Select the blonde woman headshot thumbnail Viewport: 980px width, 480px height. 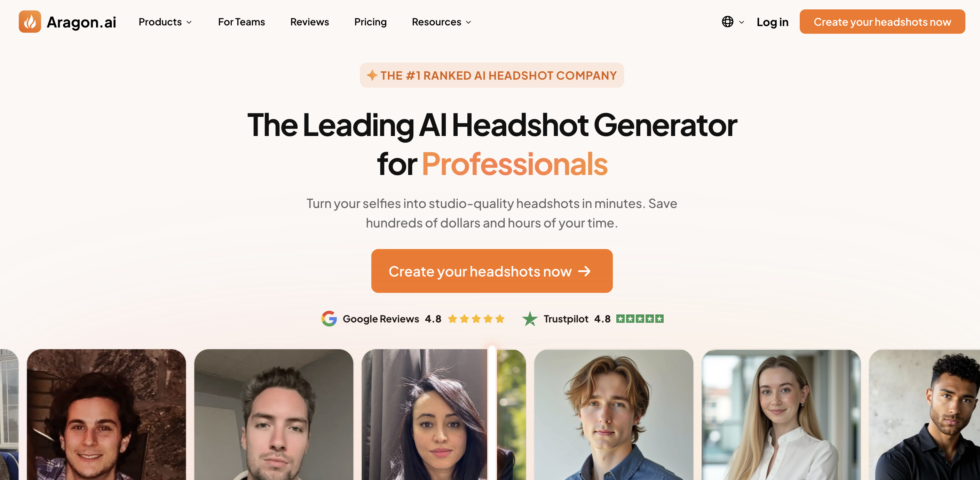781,415
